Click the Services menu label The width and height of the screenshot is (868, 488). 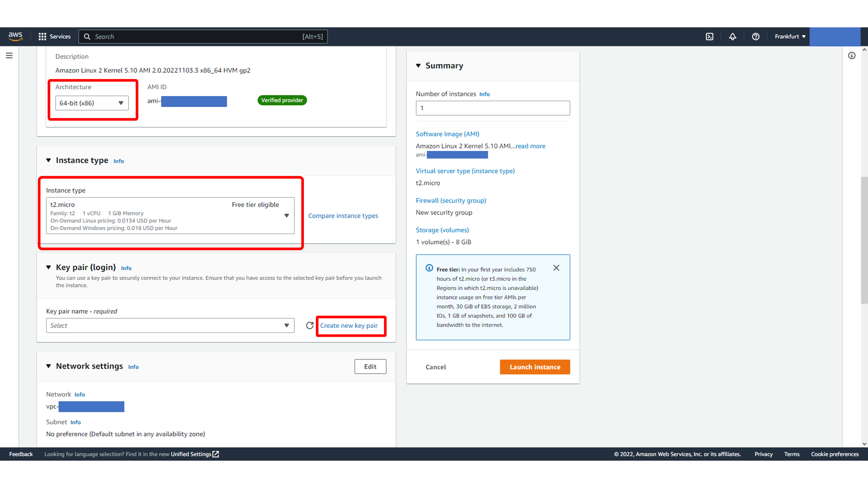click(60, 36)
